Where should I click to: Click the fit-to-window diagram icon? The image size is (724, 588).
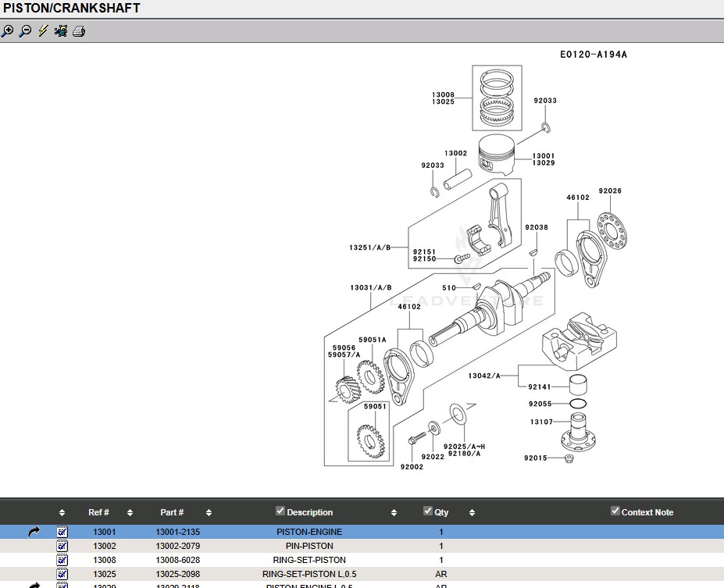(61, 31)
